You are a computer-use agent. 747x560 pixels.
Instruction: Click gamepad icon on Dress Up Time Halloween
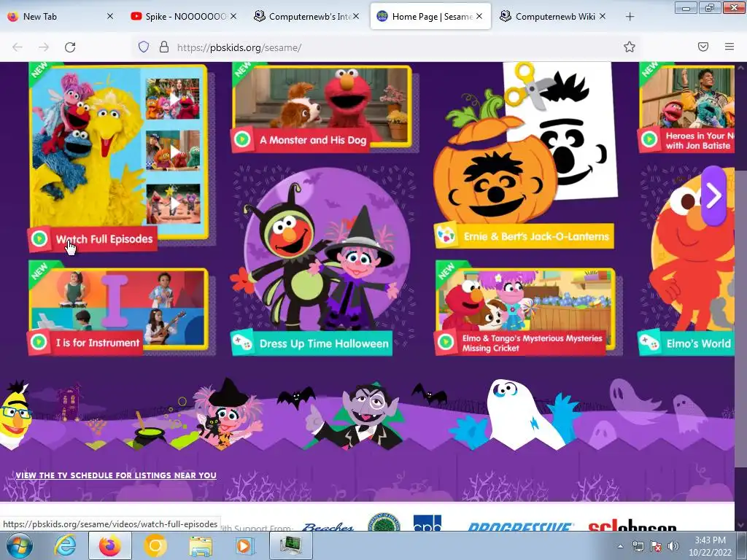[242, 342]
